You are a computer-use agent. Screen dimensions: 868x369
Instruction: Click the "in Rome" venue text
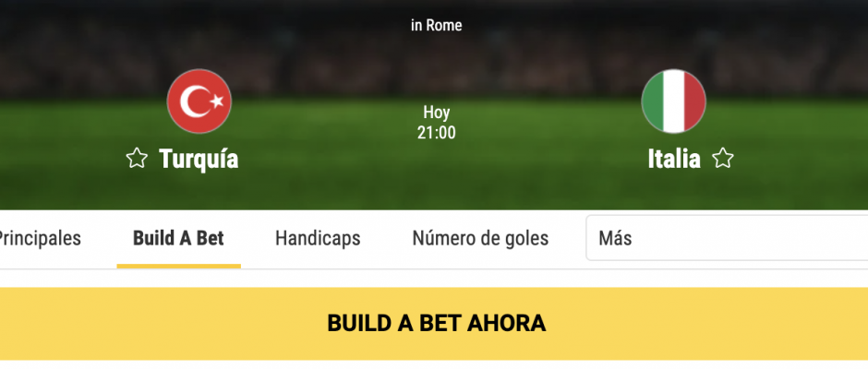click(436, 25)
